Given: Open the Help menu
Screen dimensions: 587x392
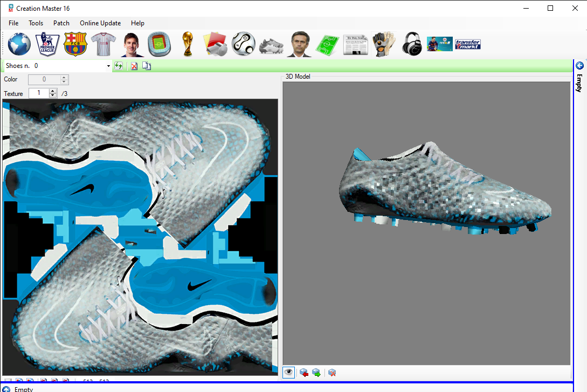Looking at the screenshot, I should (138, 23).
